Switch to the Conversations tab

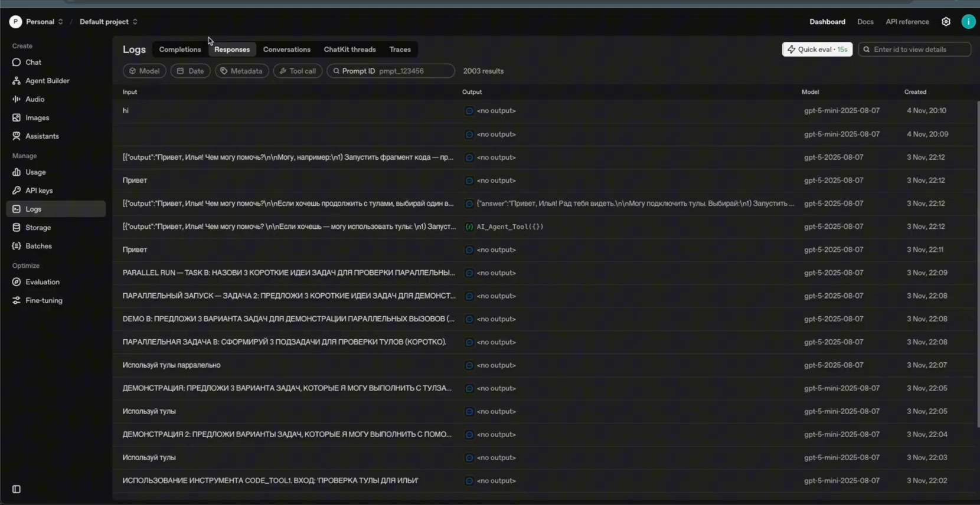pyautogui.click(x=287, y=50)
